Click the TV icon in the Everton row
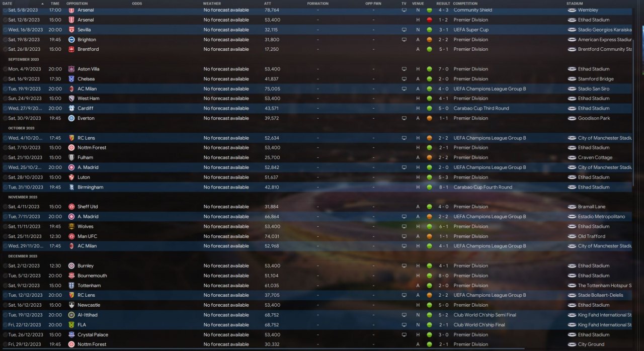 pyautogui.click(x=404, y=118)
